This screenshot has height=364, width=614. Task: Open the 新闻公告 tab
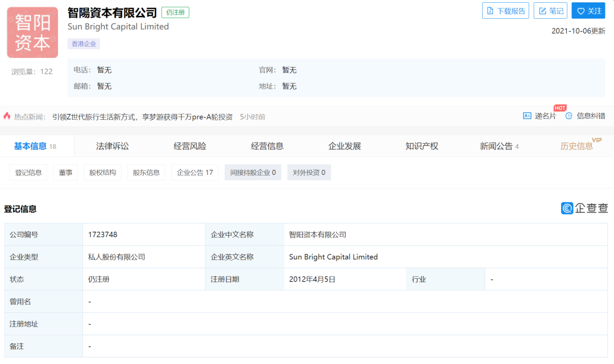coord(499,147)
